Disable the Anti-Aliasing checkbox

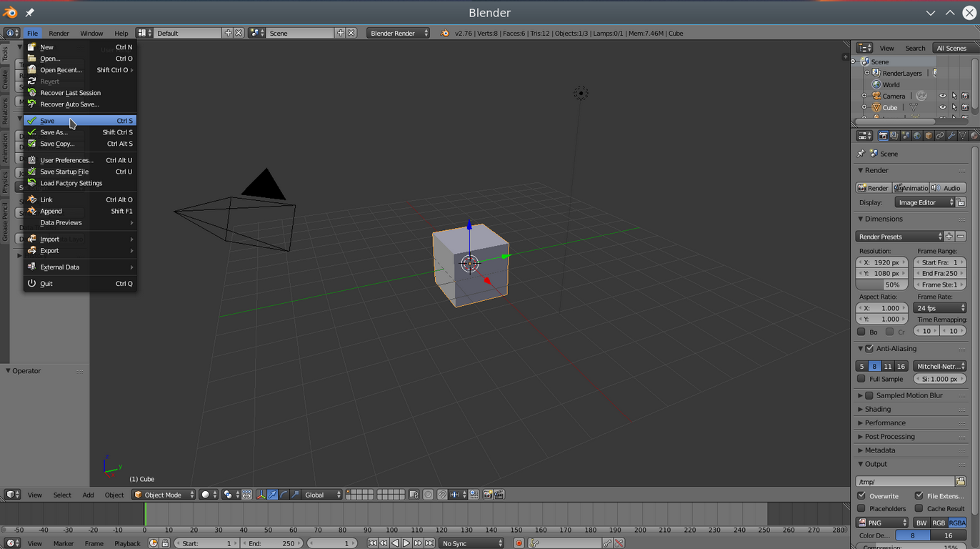coord(869,349)
